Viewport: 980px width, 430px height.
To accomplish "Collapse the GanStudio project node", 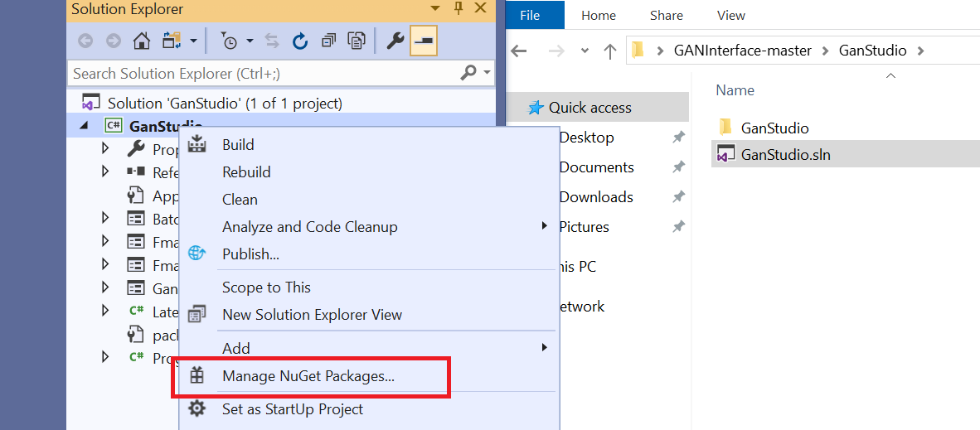I will (x=85, y=126).
